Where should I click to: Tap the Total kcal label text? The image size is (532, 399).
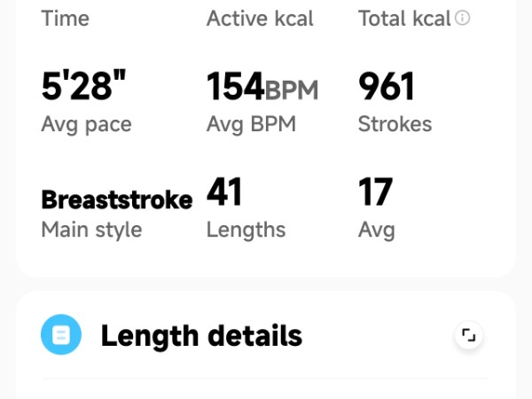pos(404,18)
